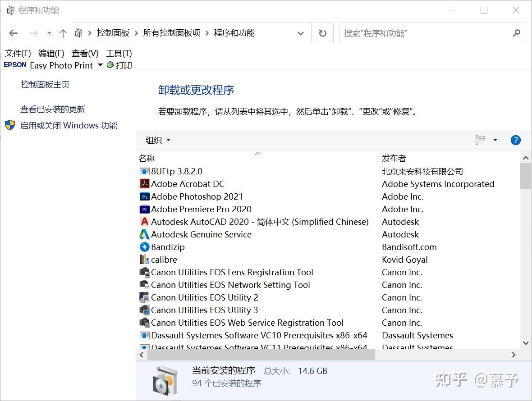Viewport: 532px width, 401px height.
Task: Click the EOS Lens Registration Tool icon
Action: [x=145, y=272]
